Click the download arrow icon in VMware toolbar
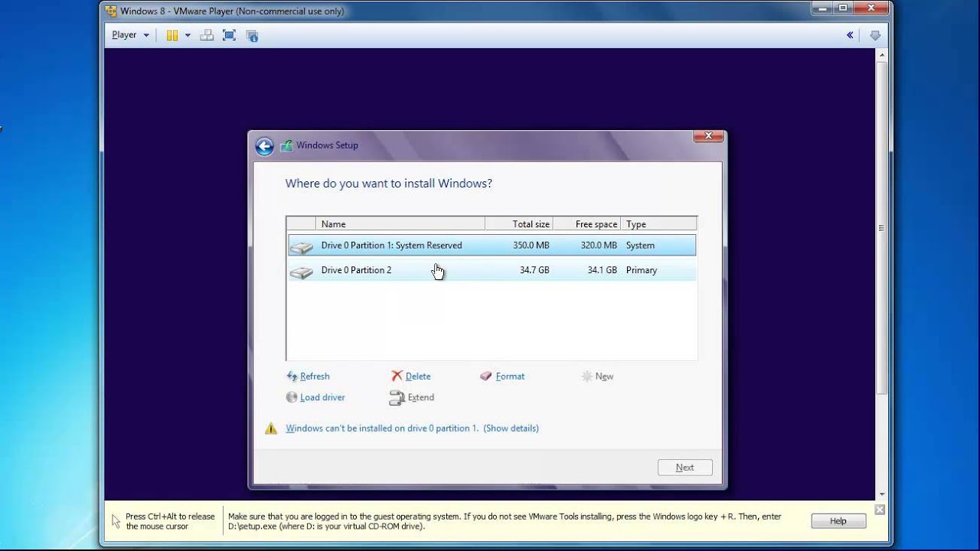980x551 pixels. click(875, 35)
